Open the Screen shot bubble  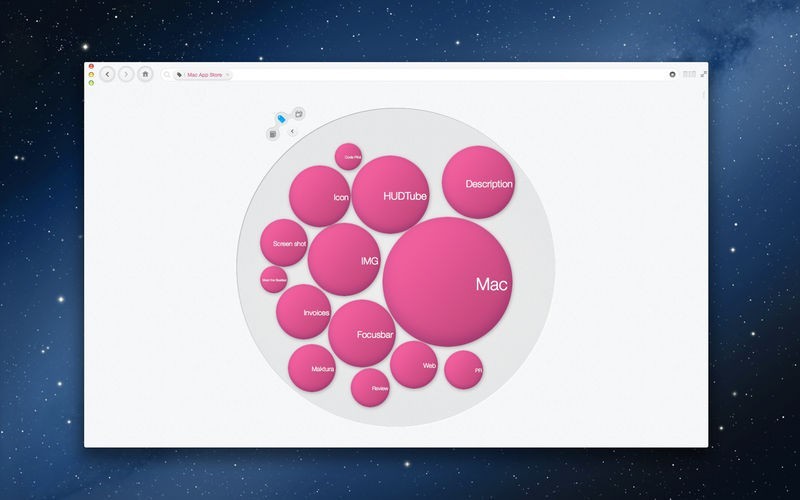284,243
